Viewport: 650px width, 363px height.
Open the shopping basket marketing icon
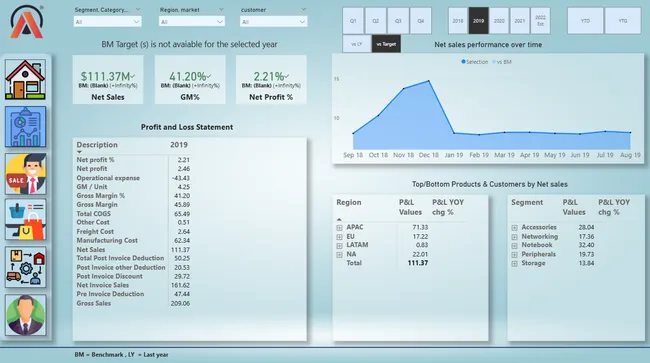(26, 220)
